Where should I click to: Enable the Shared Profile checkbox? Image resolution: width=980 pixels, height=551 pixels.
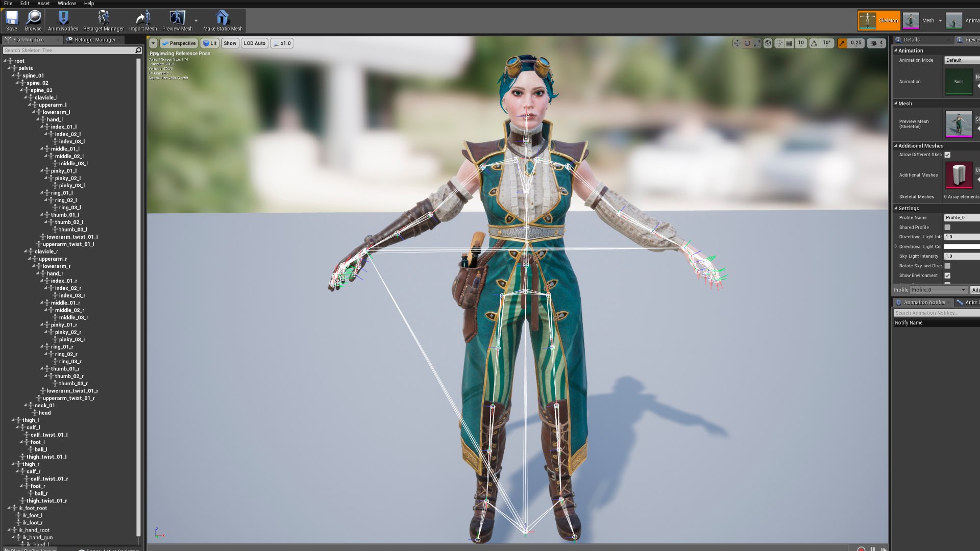tap(947, 228)
